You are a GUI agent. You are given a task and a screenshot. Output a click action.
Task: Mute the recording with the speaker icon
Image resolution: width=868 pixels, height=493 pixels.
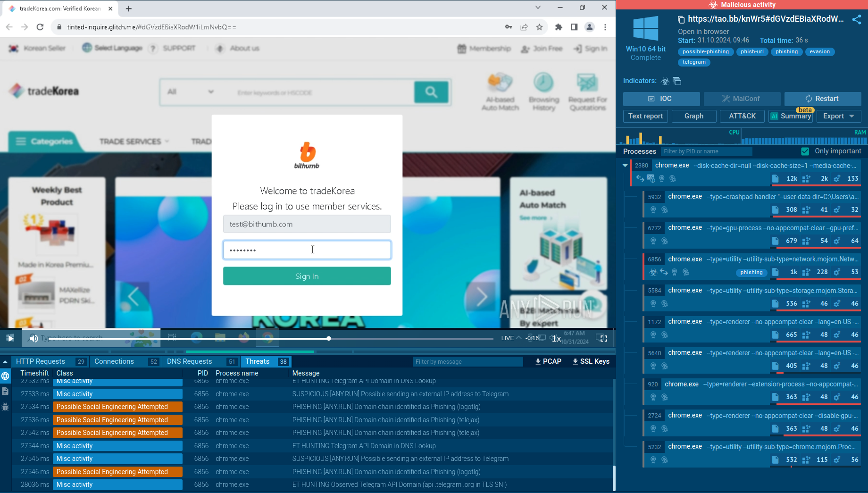pos(33,338)
